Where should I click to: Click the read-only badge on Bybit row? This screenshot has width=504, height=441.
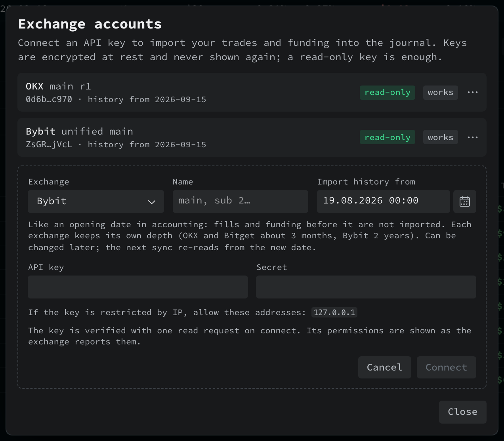click(388, 137)
